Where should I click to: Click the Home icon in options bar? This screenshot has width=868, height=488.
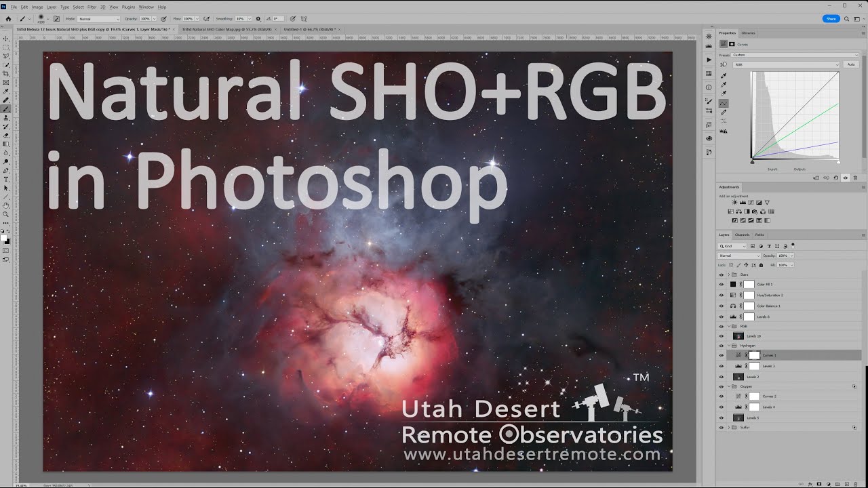click(8, 18)
